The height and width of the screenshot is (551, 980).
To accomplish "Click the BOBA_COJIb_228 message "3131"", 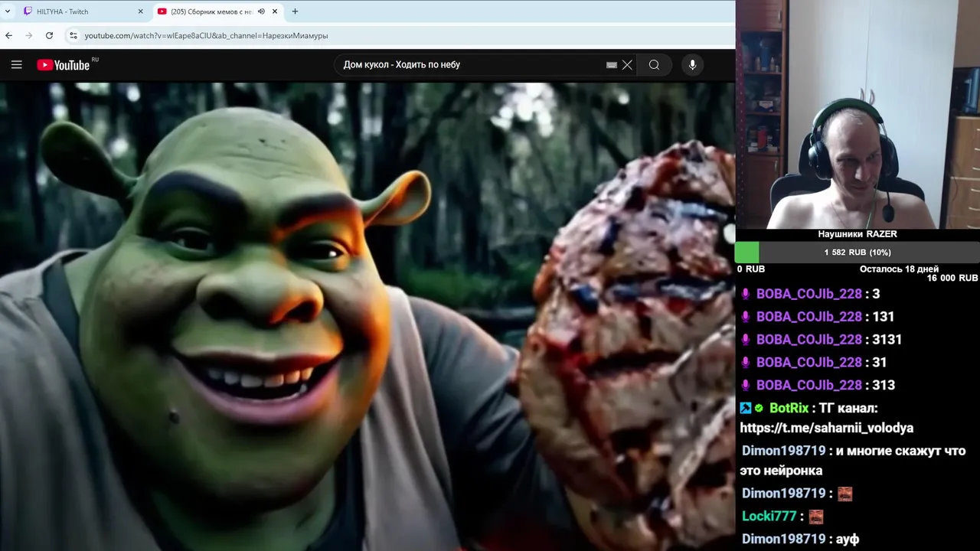I will [887, 340].
